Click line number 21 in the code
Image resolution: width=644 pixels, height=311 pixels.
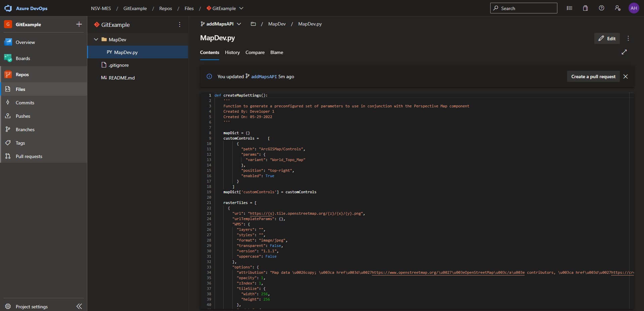coord(209,203)
